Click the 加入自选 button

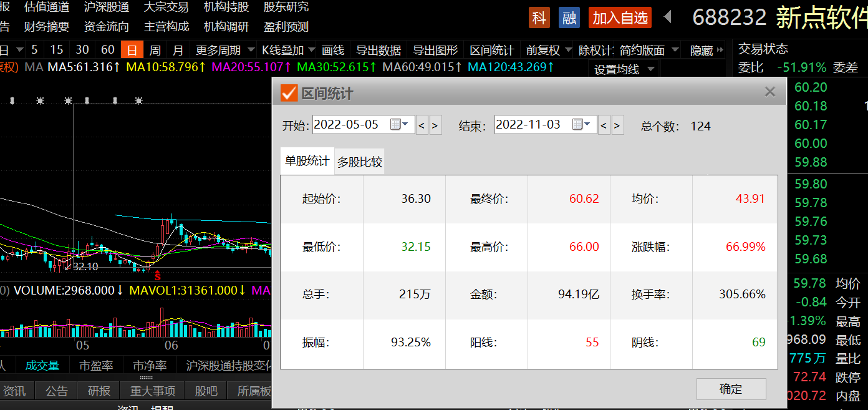pos(620,17)
